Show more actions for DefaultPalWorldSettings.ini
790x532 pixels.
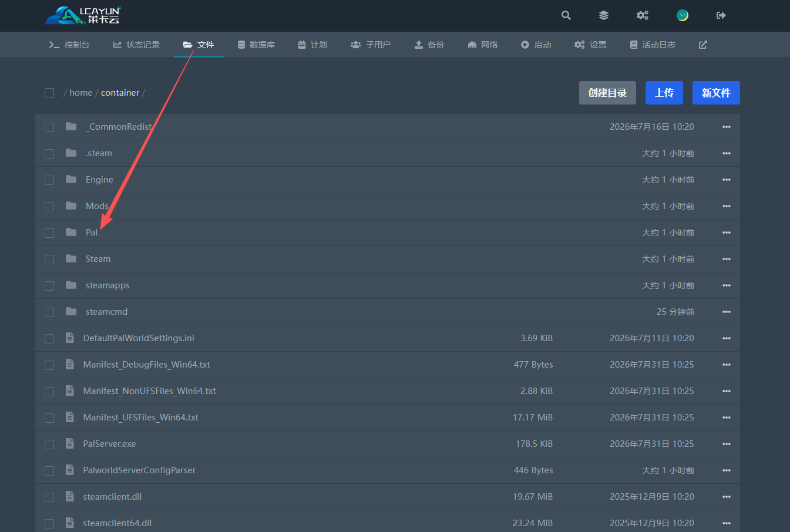[727, 338]
